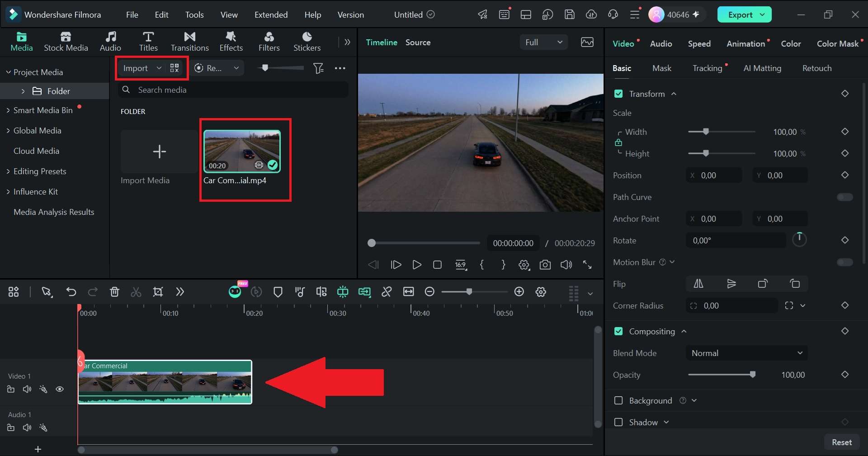Mute the Audio 1 track
The image size is (868, 456).
[27, 428]
